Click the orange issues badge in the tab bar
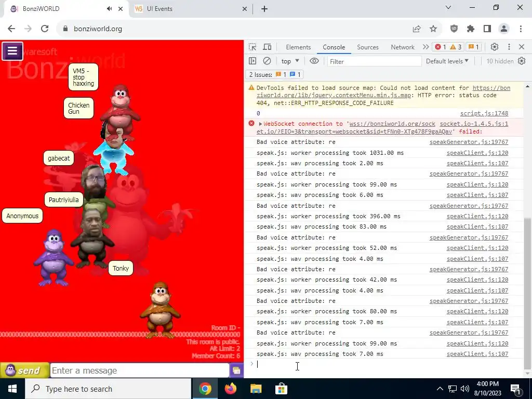 tap(474, 47)
